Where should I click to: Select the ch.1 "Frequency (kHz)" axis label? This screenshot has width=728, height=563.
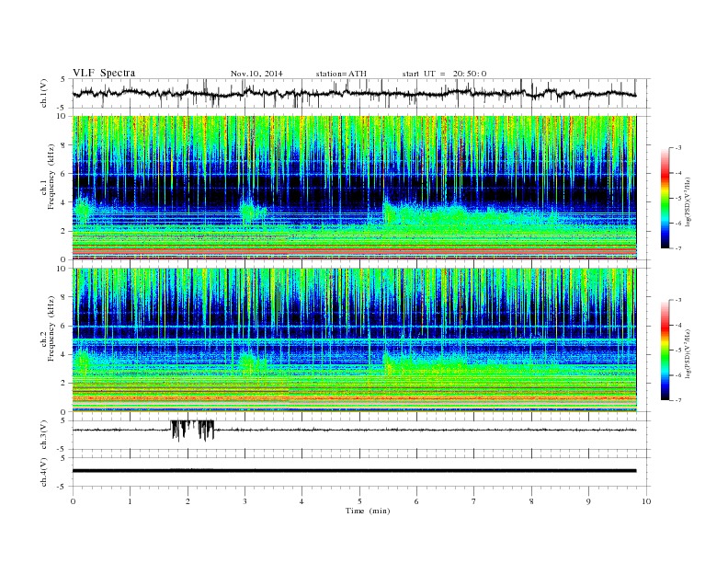(51, 177)
